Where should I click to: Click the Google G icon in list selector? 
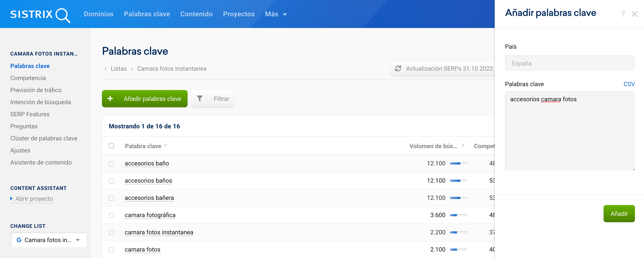point(19,240)
